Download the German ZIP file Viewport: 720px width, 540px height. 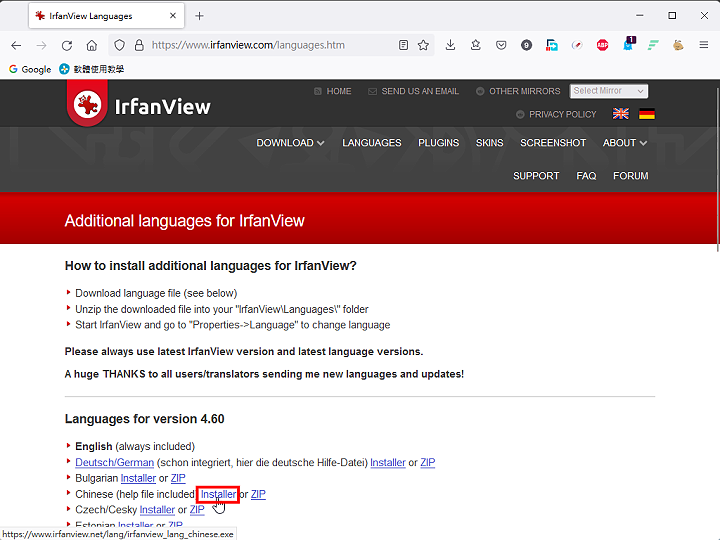[x=428, y=462]
